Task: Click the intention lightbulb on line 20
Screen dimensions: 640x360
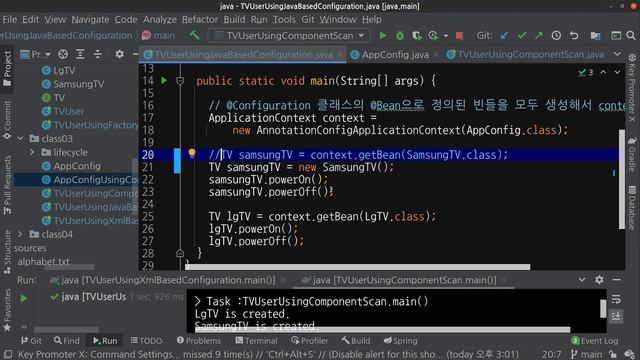Action: (192, 153)
